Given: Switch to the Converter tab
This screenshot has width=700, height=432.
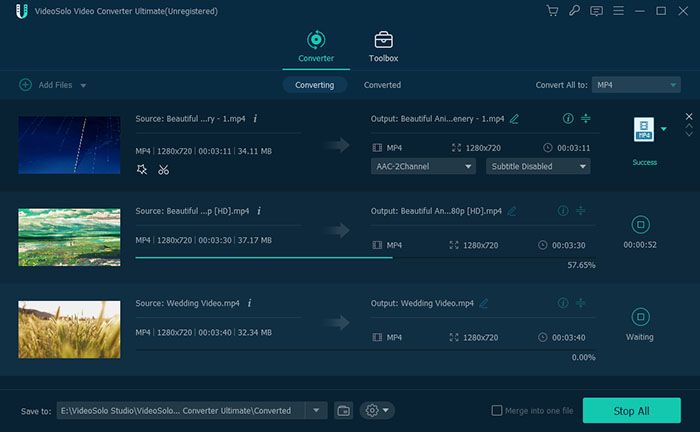Looking at the screenshot, I should (316, 46).
